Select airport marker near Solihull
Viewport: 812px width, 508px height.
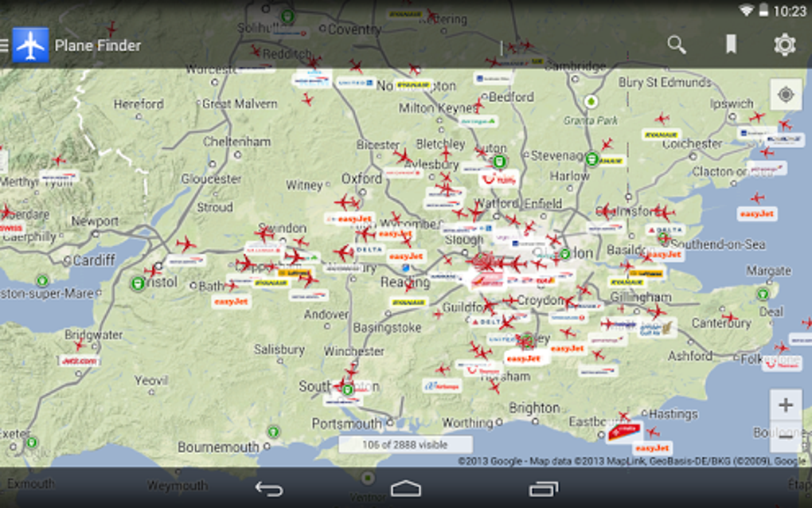[288, 16]
